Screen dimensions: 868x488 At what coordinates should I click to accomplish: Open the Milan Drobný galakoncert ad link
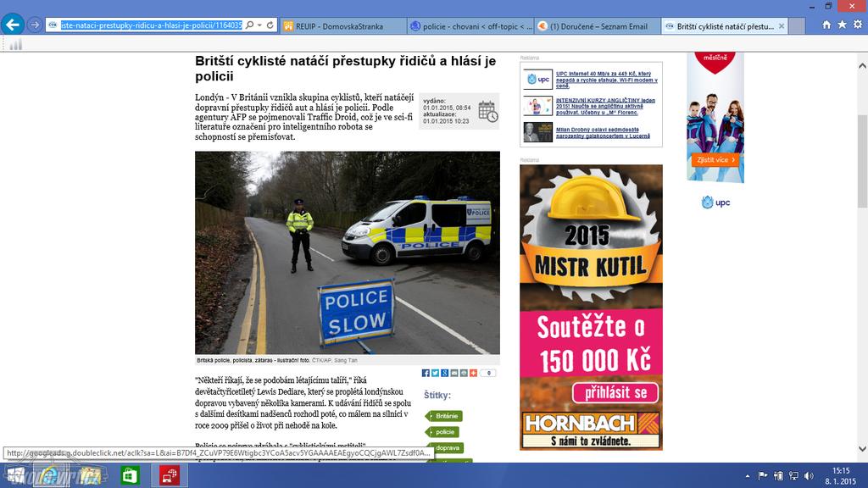click(x=604, y=133)
